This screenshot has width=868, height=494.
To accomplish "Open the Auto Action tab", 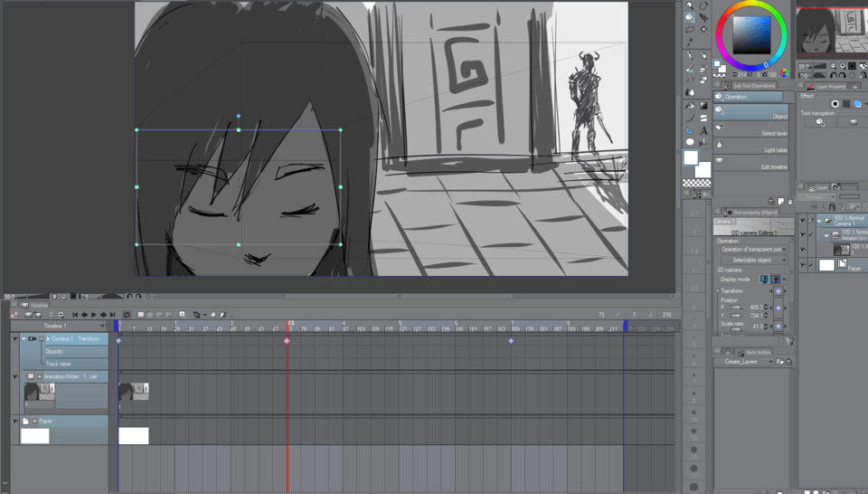I will pyautogui.click(x=758, y=351).
